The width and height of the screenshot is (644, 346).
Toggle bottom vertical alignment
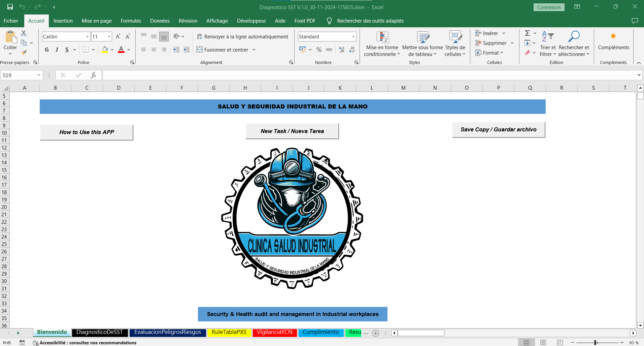point(164,36)
